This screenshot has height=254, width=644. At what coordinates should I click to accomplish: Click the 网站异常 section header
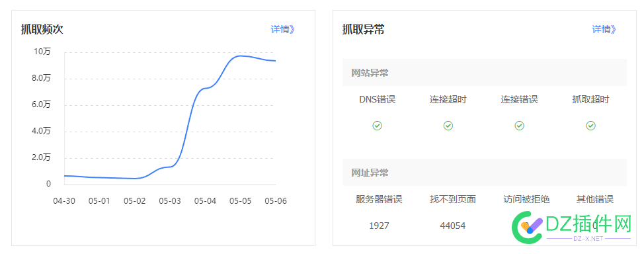(484, 73)
